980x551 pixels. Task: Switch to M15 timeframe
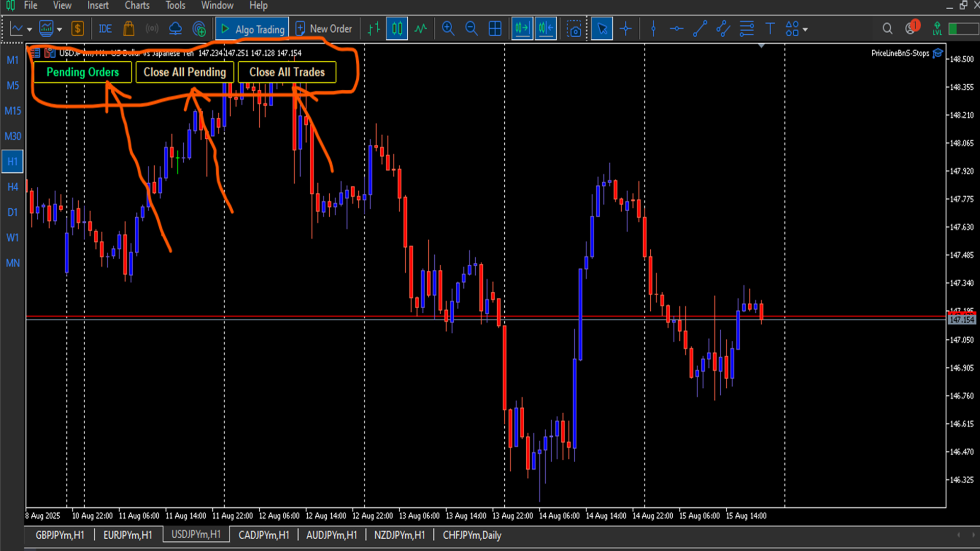click(13, 111)
